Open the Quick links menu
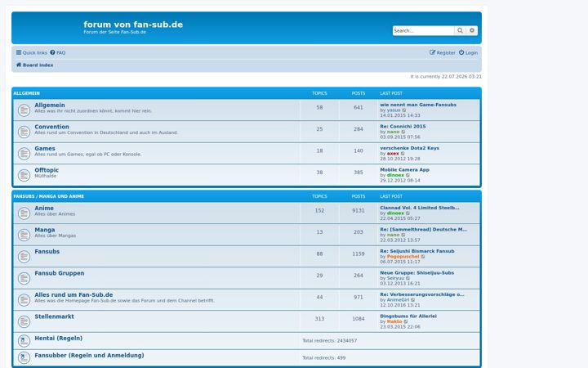 tap(32, 52)
